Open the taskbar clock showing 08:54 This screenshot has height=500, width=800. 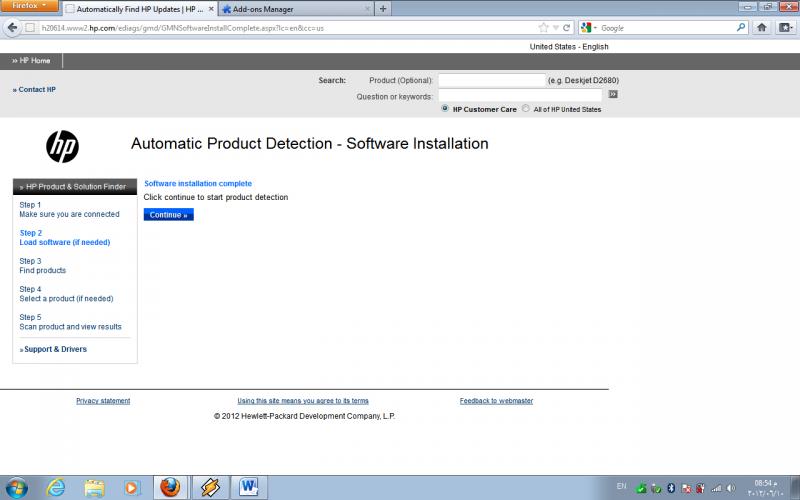[765, 488]
